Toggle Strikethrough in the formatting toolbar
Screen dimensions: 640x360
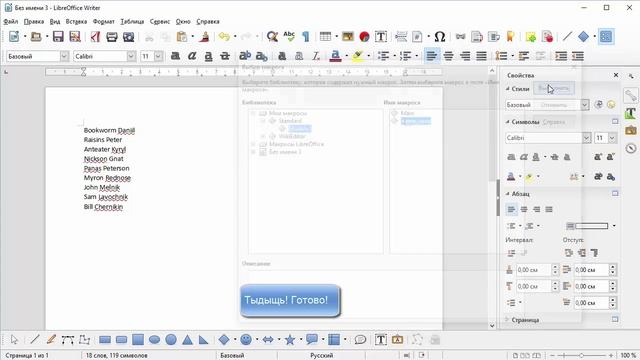pos(224,56)
